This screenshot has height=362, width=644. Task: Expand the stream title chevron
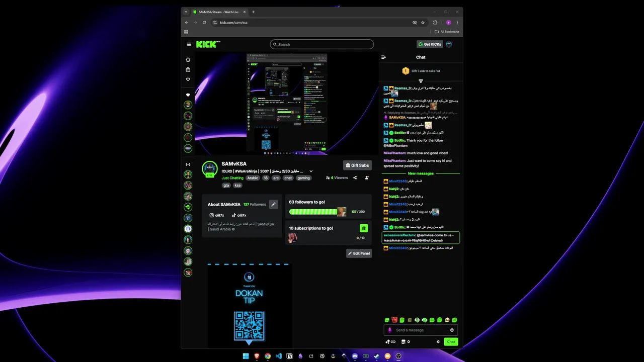coord(311,171)
